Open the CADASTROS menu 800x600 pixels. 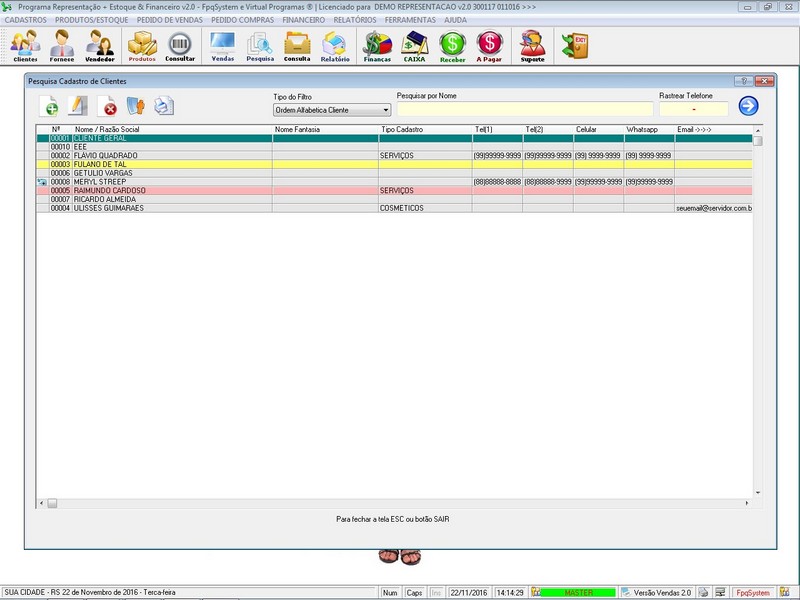(26, 20)
